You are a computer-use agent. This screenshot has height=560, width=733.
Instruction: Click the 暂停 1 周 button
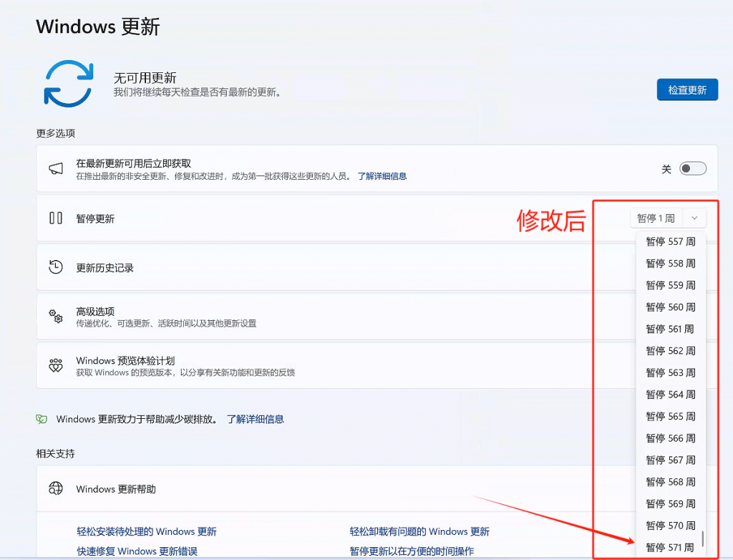(x=656, y=218)
